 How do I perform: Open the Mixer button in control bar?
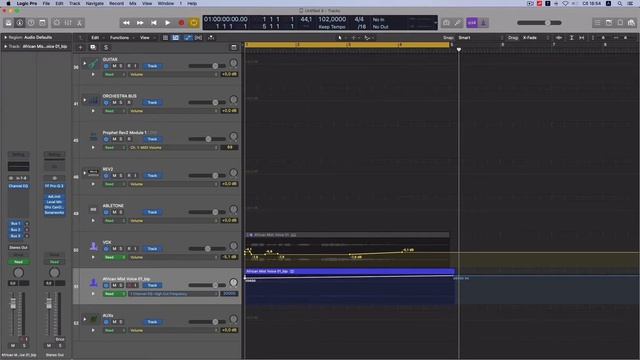(x=68, y=23)
